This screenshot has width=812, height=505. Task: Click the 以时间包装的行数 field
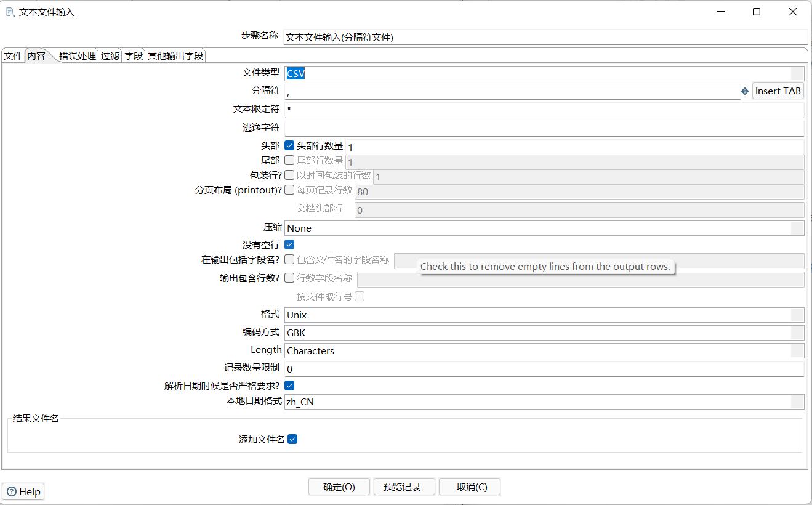[x=589, y=177]
